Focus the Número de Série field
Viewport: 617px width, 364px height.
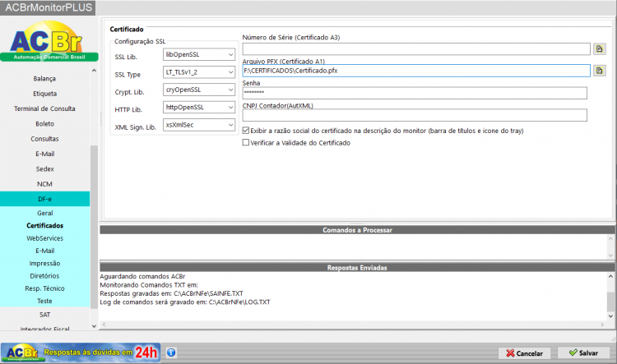point(416,49)
